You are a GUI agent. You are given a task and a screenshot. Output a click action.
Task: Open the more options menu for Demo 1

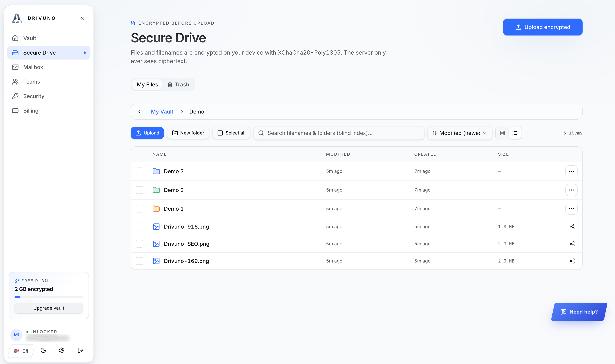[571, 209]
